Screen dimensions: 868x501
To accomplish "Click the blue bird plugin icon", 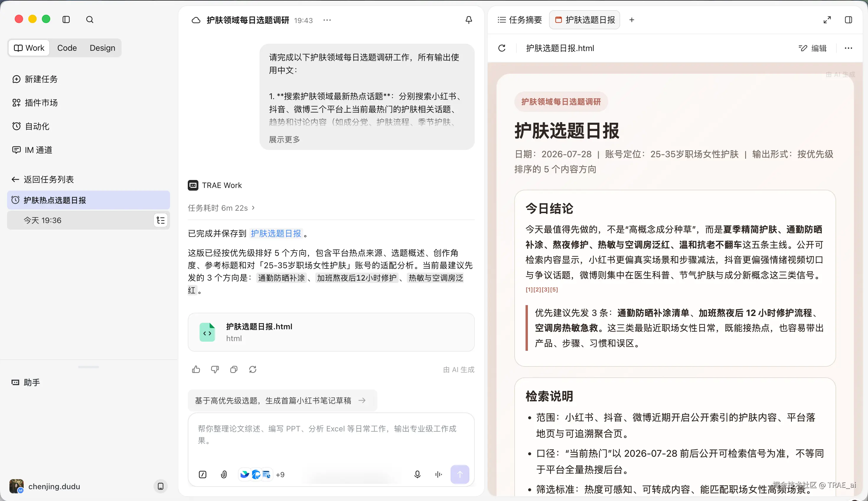I will pos(244,474).
